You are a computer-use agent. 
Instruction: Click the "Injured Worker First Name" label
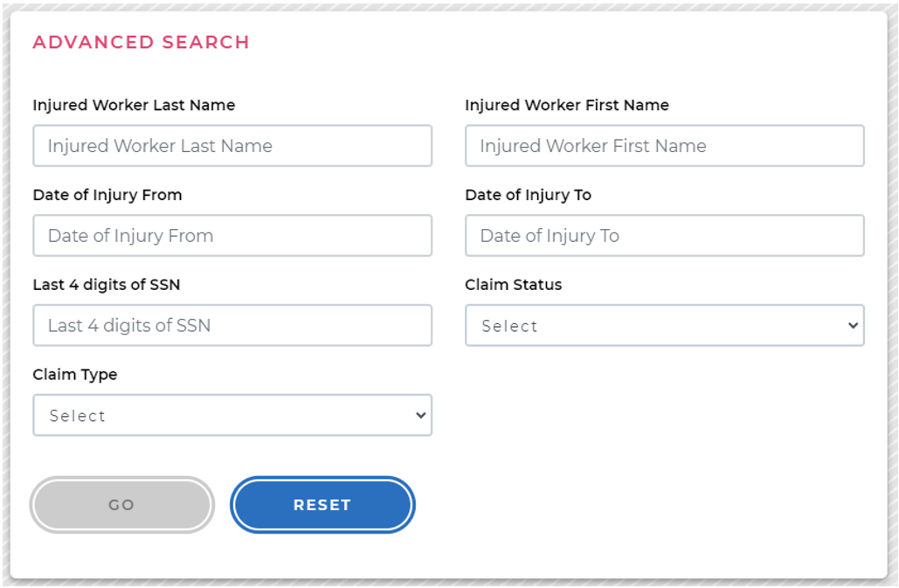coord(567,105)
